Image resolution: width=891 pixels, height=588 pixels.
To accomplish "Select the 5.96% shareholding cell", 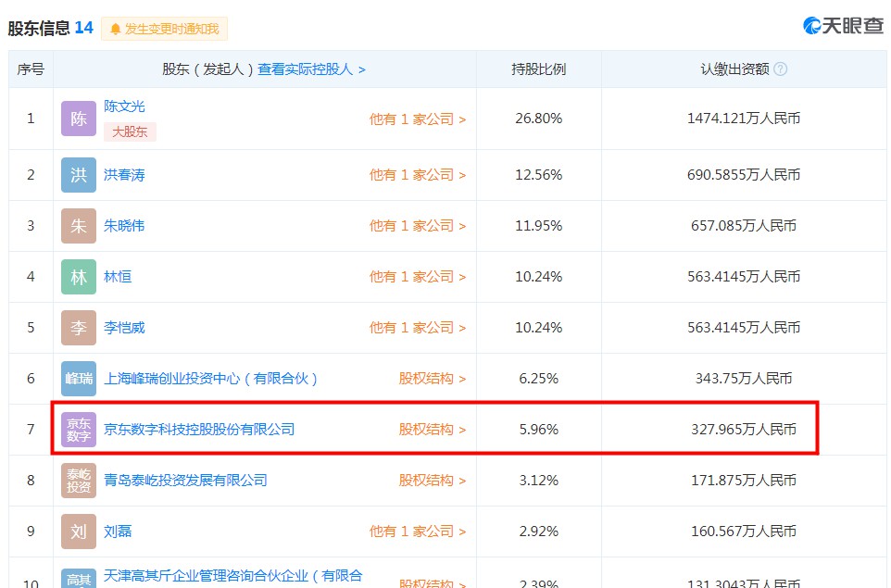I will coord(539,430).
